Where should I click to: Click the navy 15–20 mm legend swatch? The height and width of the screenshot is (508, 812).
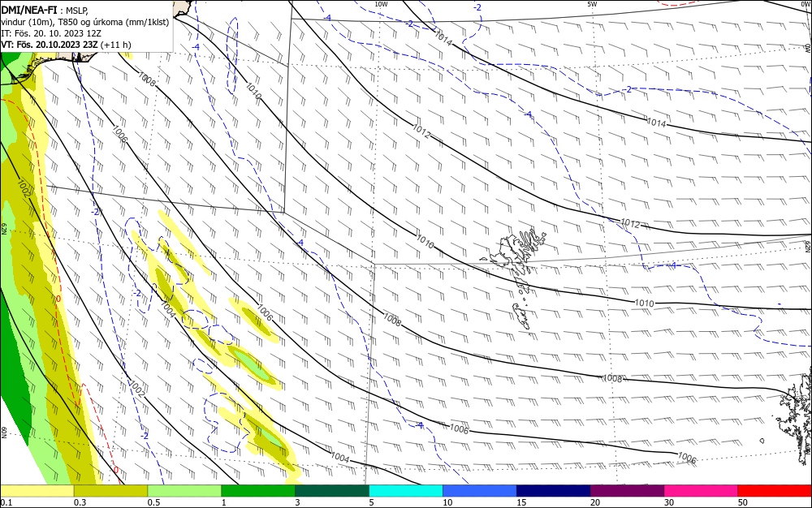point(554,491)
